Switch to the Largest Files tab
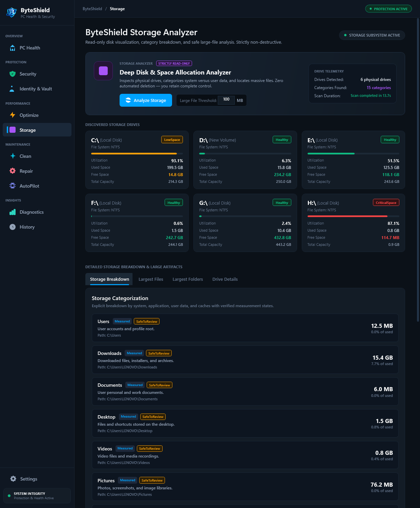 [x=151, y=279]
